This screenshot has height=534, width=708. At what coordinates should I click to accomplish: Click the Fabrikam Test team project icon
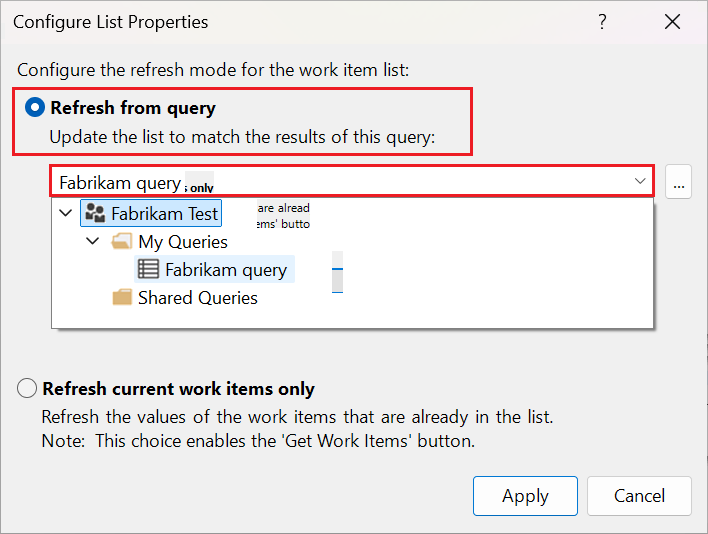[x=96, y=213]
